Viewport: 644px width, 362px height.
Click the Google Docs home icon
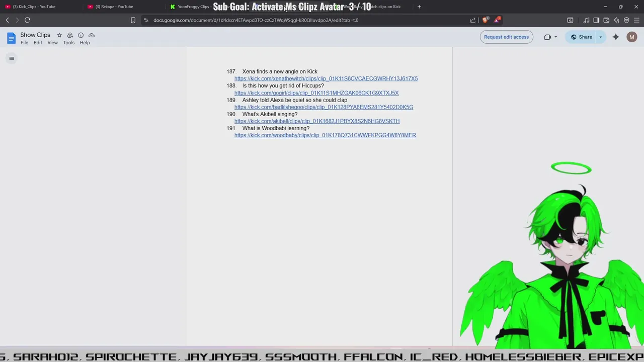point(11,38)
